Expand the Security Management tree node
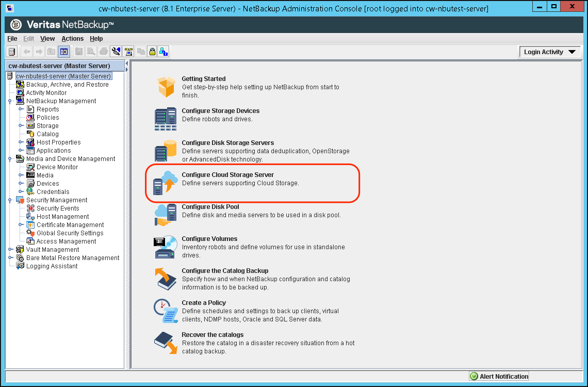588x387 pixels. pos(10,200)
